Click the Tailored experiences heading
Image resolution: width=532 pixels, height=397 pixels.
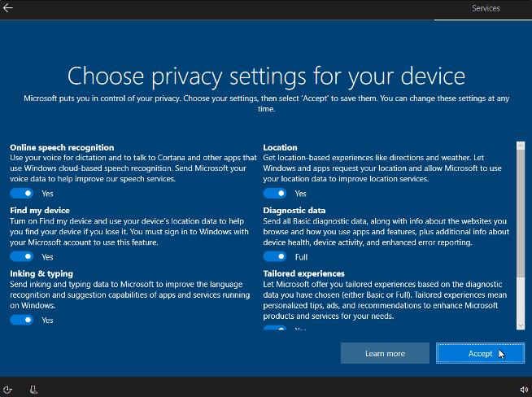click(303, 274)
